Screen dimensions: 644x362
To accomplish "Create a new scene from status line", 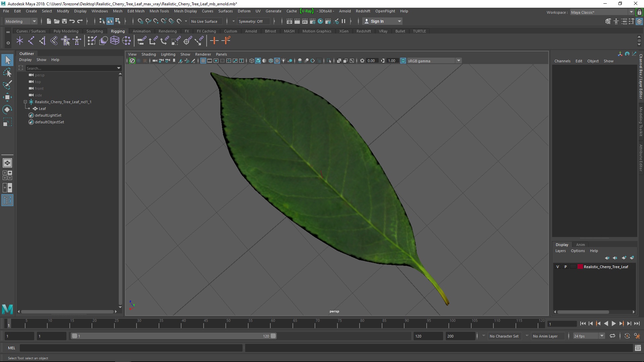I will click(49, 21).
